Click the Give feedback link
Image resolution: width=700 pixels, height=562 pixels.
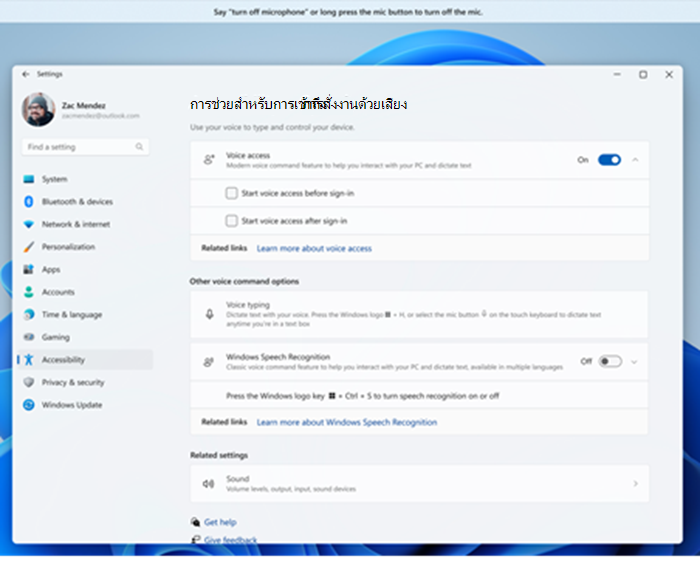pyautogui.click(x=230, y=540)
